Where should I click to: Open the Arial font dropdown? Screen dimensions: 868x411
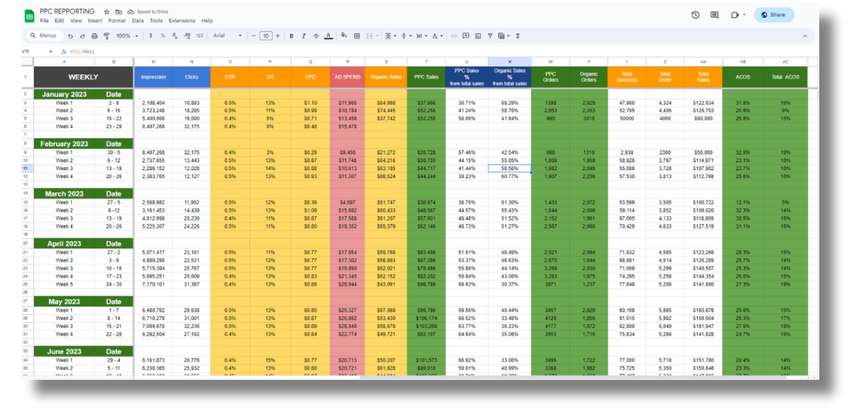point(227,35)
